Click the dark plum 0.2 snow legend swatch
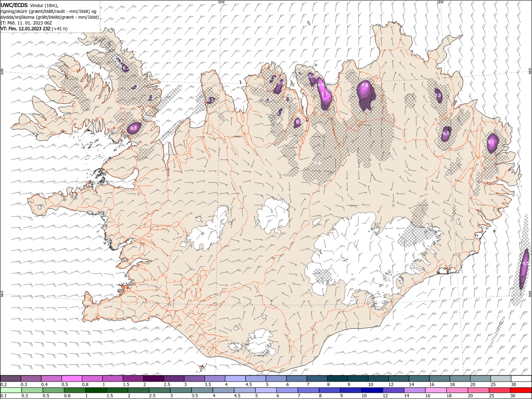This screenshot has width=532, height=399. pos(11,379)
